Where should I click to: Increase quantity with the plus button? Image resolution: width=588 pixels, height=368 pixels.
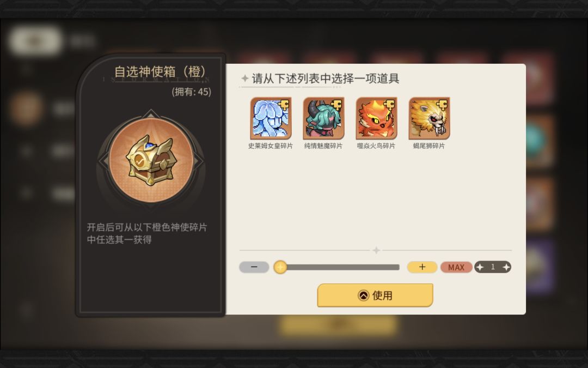pyautogui.click(x=422, y=267)
